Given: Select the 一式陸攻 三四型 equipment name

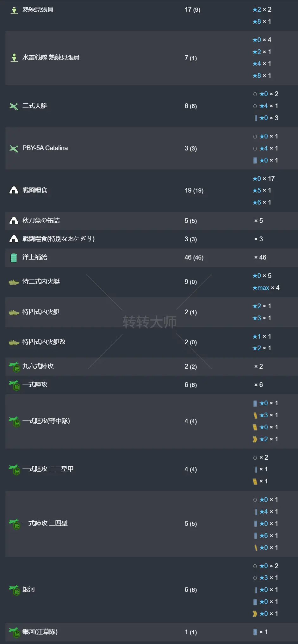Looking at the screenshot, I should point(45,523).
